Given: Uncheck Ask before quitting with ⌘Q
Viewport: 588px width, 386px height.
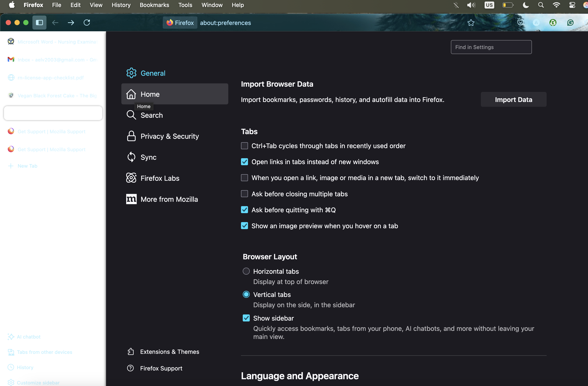Looking at the screenshot, I should pos(244,210).
